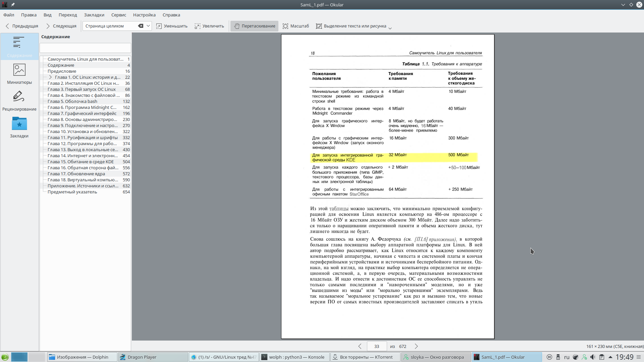Follow the [П1.6] приложения link in page
The height and width of the screenshot is (362, 644).
pyautogui.click(x=435, y=239)
